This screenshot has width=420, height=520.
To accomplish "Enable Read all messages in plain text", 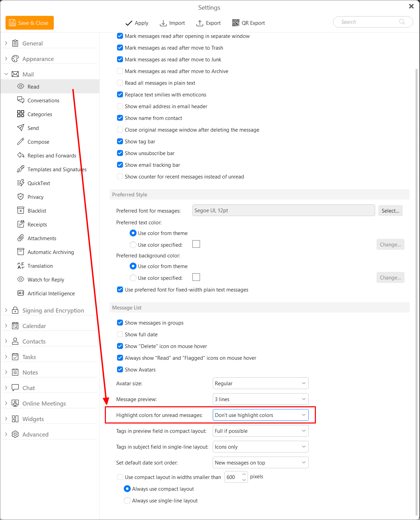I will (x=120, y=83).
